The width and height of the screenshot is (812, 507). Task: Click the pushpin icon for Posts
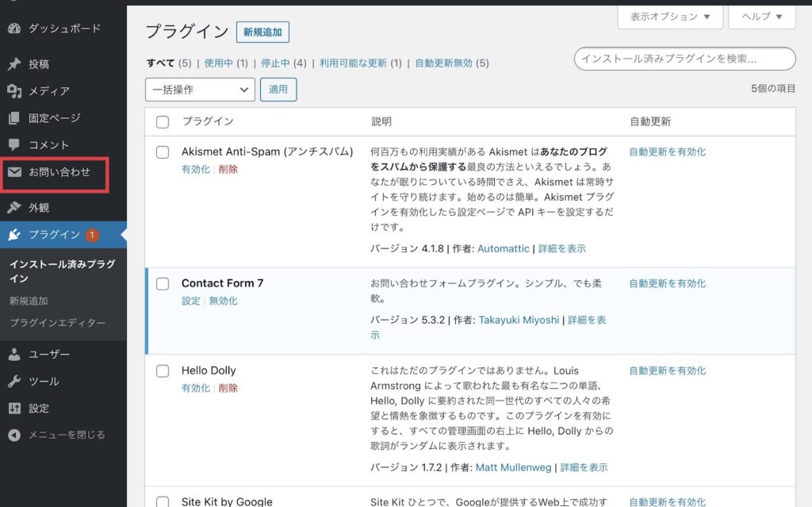14,64
